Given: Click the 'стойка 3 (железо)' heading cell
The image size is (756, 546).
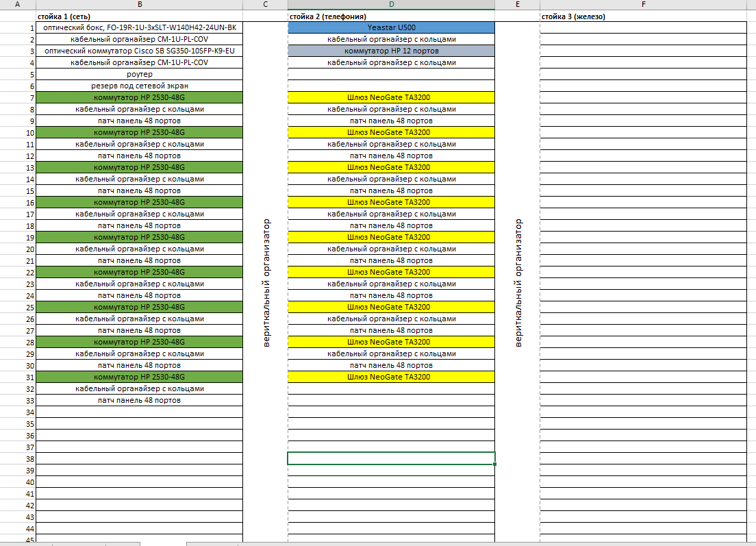Looking at the screenshot, I should (643, 16).
